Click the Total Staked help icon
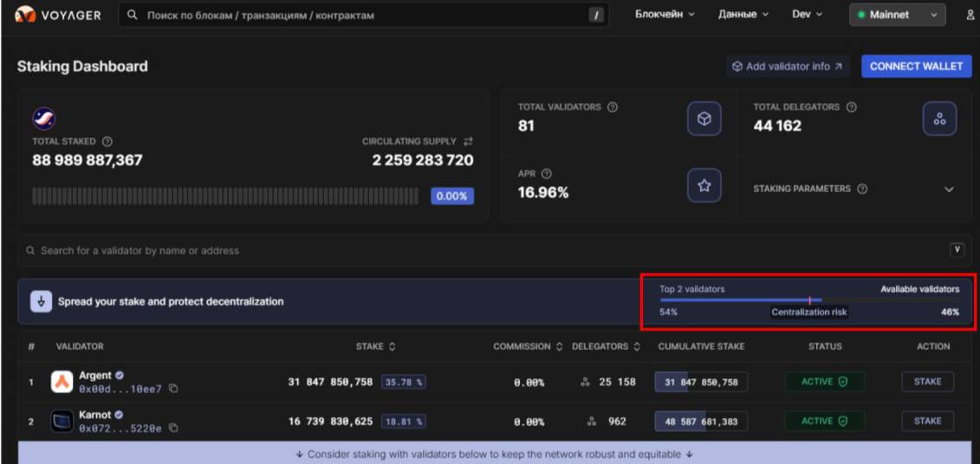Screen dimensions: 980x464 coord(107,141)
